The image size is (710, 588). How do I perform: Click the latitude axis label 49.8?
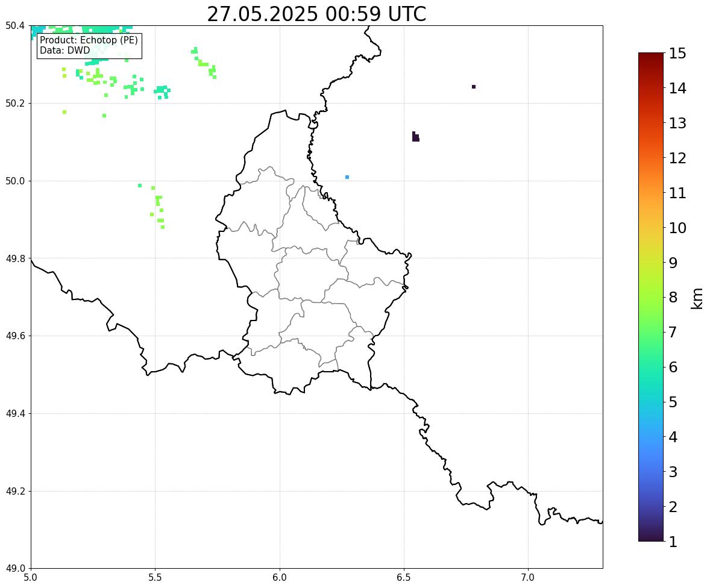pyautogui.click(x=16, y=258)
